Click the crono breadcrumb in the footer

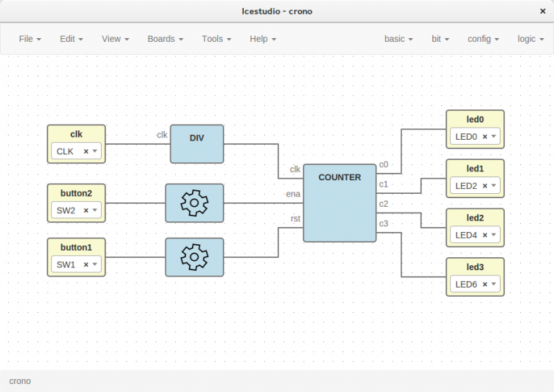19,380
